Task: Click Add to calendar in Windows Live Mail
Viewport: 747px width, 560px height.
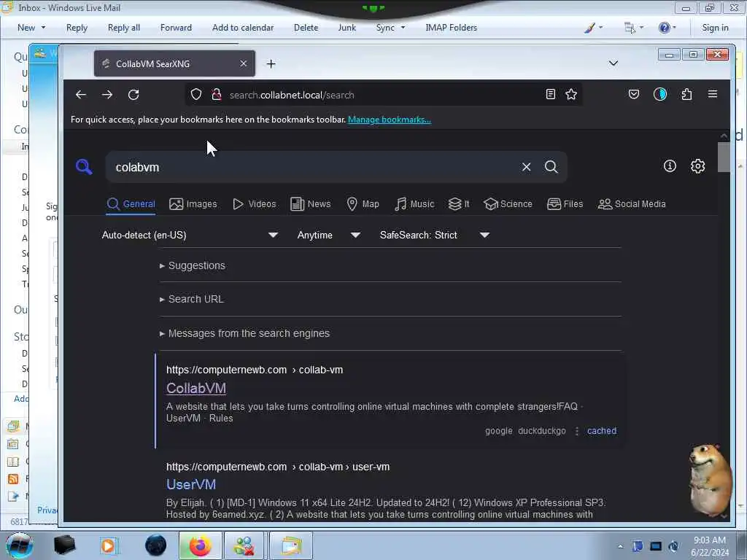Action: click(243, 28)
